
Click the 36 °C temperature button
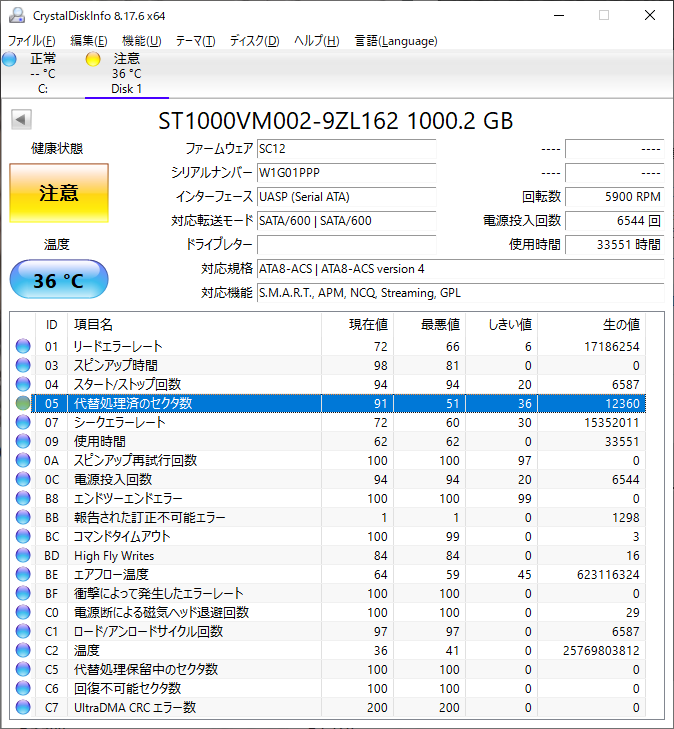pos(59,279)
